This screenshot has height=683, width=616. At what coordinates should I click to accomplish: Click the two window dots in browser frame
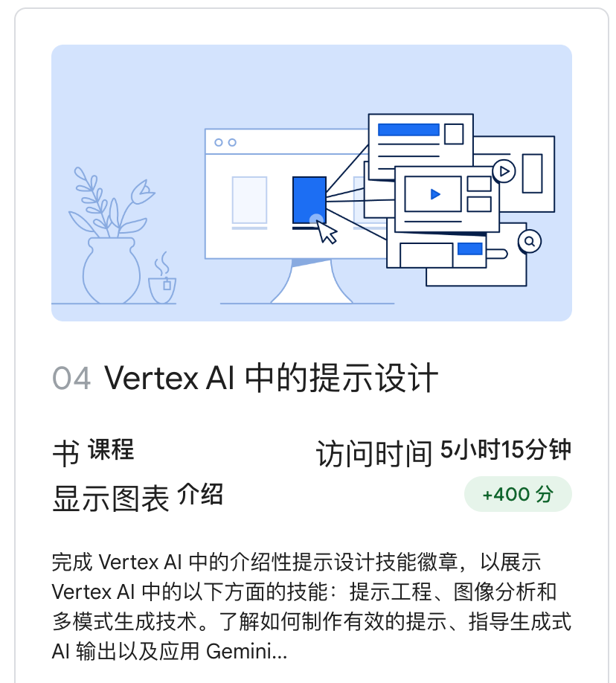[225, 142]
